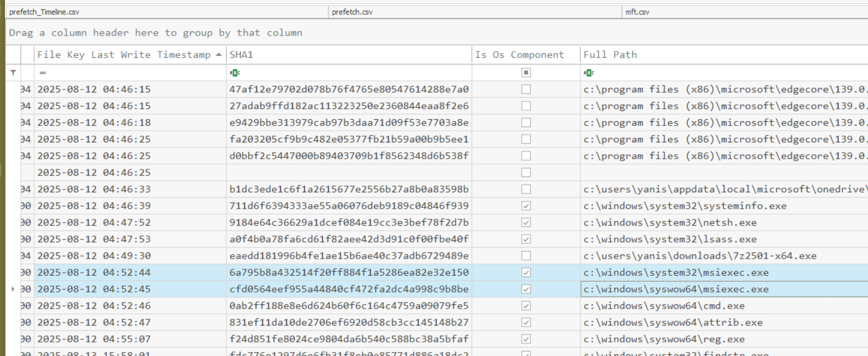The width and height of the screenshot is (868, 356).
Task: Select timestamp cell 2025-08-12 04:46:39
Action: tap(130, 206)
